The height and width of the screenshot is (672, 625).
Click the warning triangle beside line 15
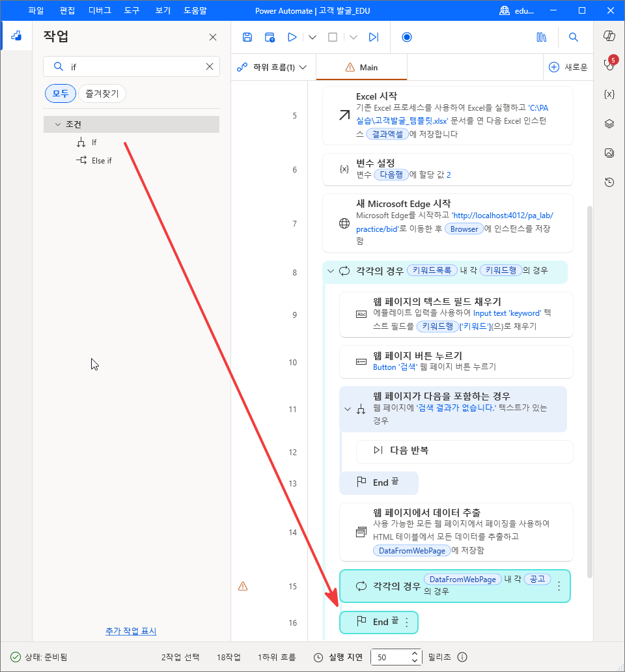(243, 586)
